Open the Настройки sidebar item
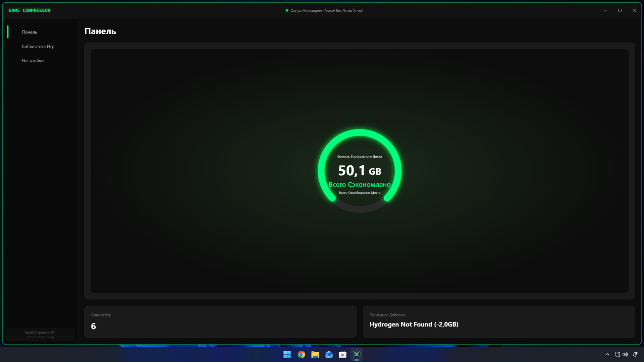 click(x=33, y=61)
